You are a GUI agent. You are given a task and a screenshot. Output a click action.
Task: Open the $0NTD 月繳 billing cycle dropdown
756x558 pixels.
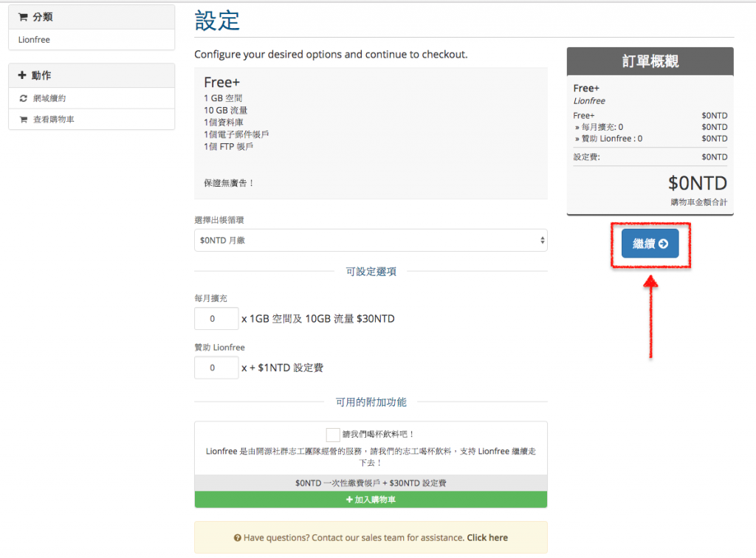(371, 240)
